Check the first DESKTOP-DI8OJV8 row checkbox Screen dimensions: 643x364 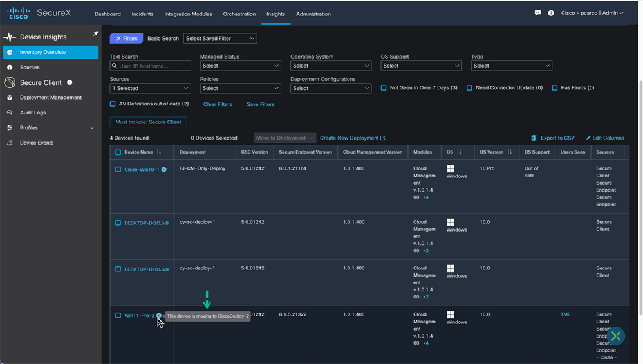(x=118, y=223)
